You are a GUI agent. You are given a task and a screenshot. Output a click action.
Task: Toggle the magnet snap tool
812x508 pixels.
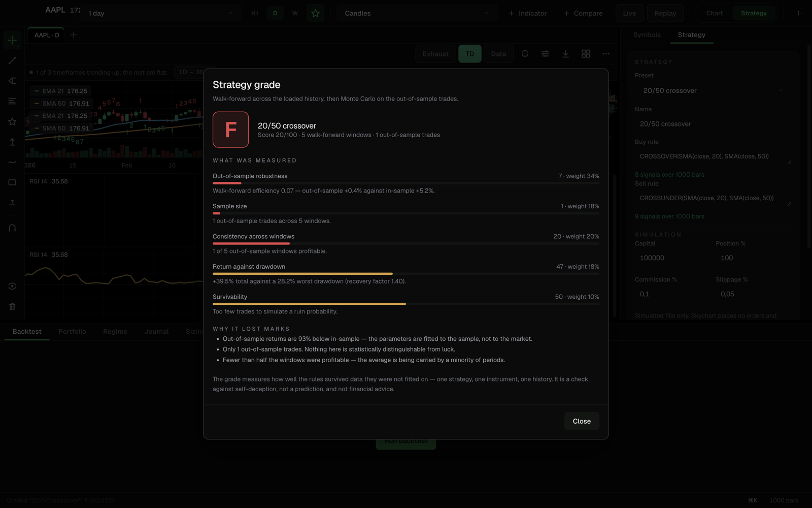pyautogui.click(x=12, y=228)
